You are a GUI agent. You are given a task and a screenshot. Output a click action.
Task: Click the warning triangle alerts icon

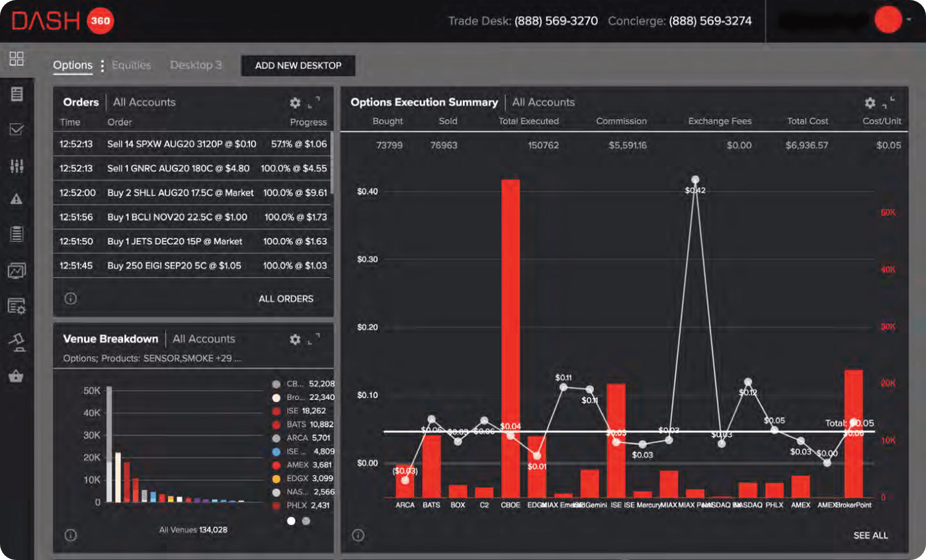17,199
